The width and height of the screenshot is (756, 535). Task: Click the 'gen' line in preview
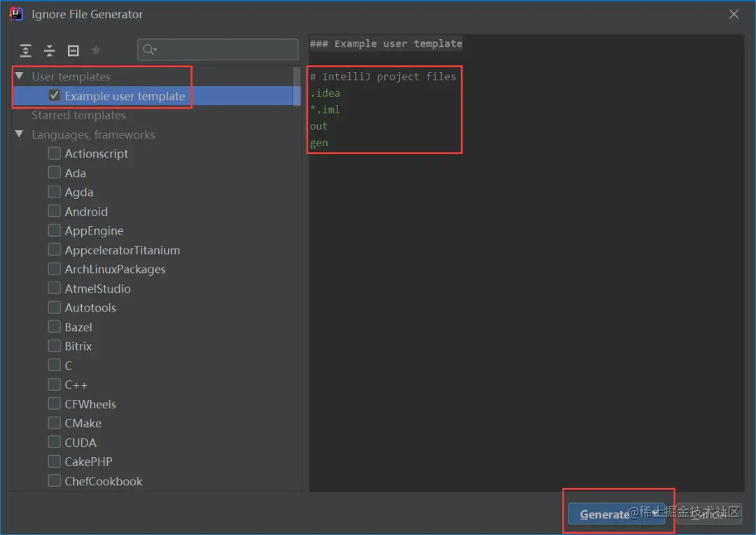[318, 142]
